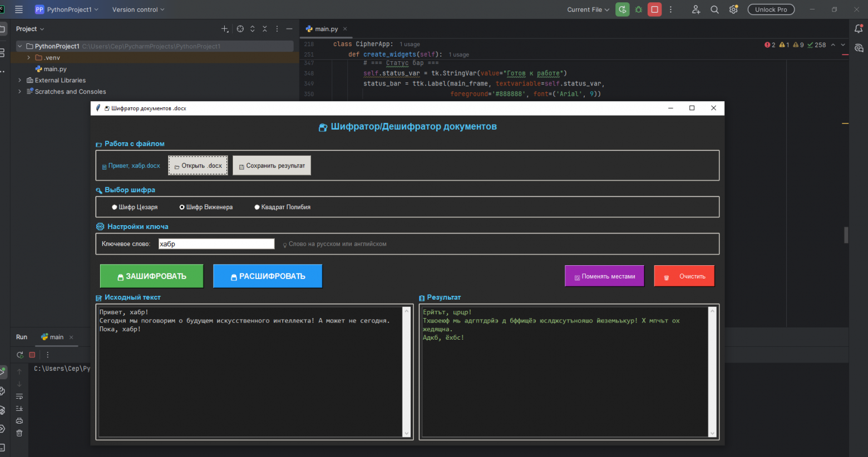Open the Debug bug icon

tap(639, 9)
